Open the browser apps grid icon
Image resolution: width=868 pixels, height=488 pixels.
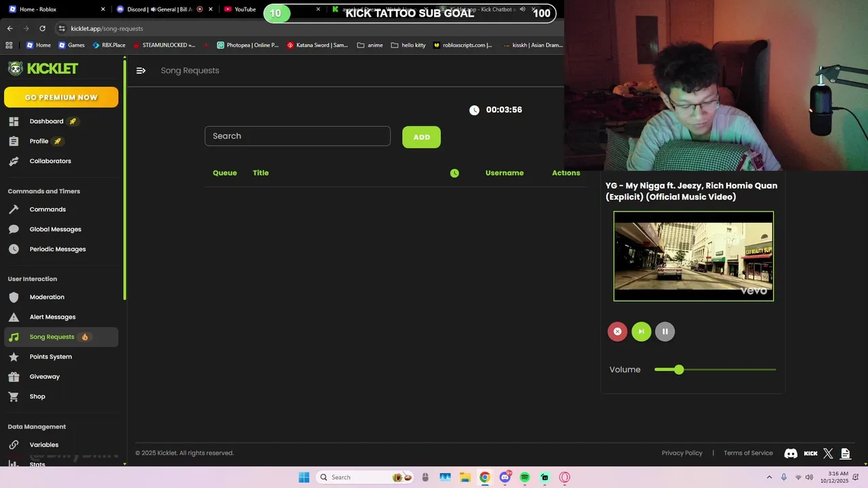(x=9, y=45)
